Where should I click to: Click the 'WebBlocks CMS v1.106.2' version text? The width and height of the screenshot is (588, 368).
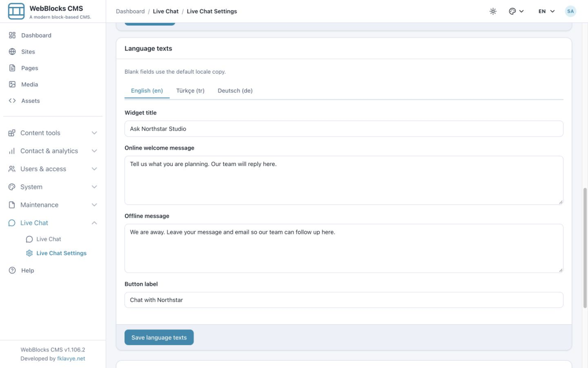(x=53, y=350)
